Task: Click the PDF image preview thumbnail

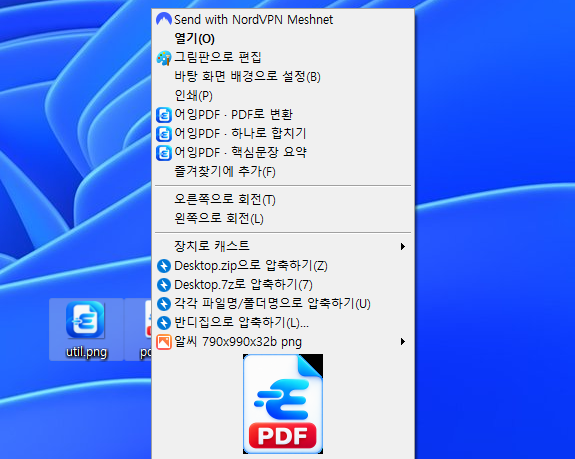Action: point(283,404)
